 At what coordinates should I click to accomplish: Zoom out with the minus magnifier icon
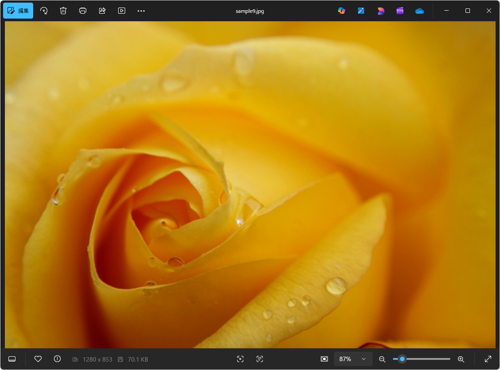pyautogui.click(x=382, y=359)
